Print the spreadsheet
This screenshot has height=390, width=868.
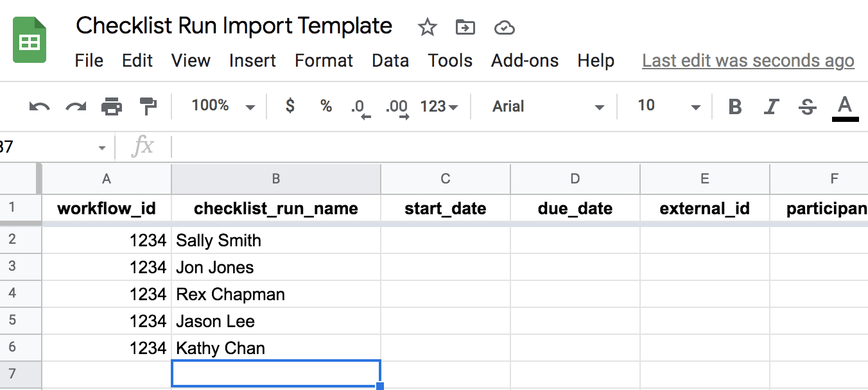pyautogui.click(x=112, y=106)
